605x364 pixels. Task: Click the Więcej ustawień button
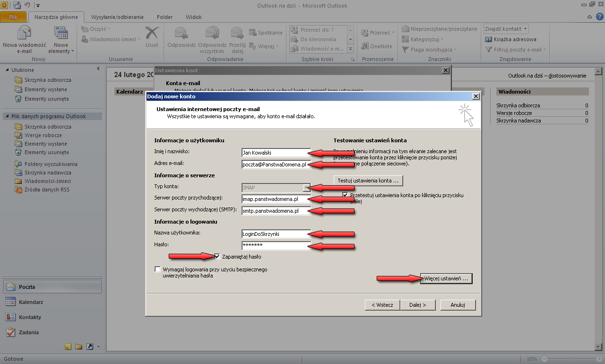click(446, 279)
